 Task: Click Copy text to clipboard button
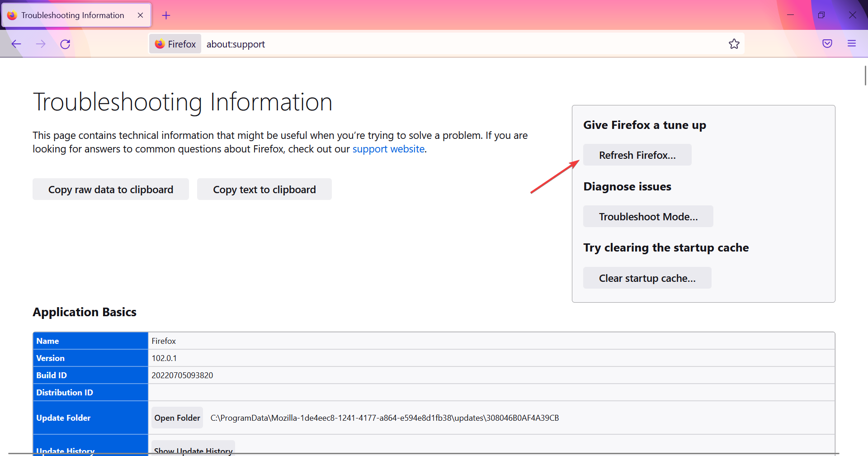pyautogui.click(x=264, y=189)
